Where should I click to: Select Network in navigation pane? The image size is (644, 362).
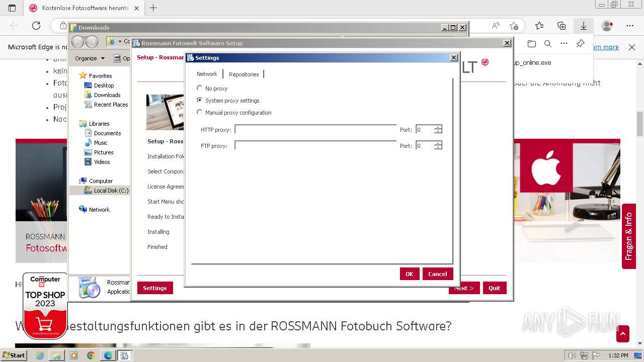[x=99, y=210]
